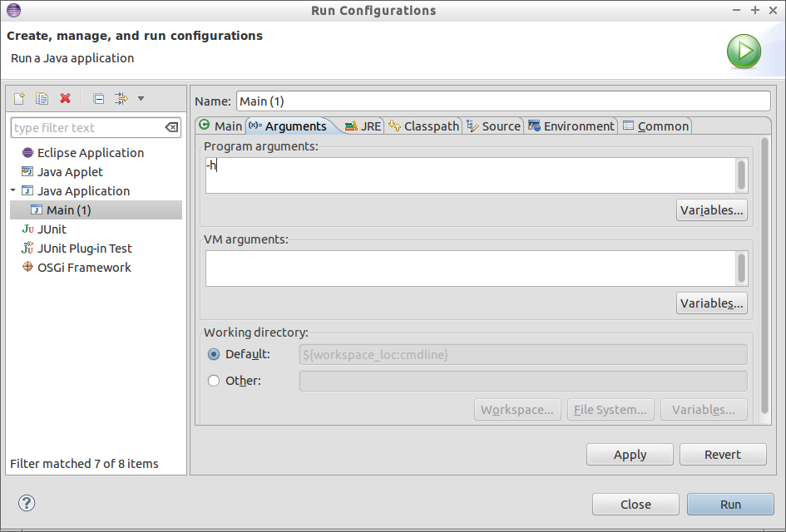Delete the selected launch configuration

pos(66,99)
